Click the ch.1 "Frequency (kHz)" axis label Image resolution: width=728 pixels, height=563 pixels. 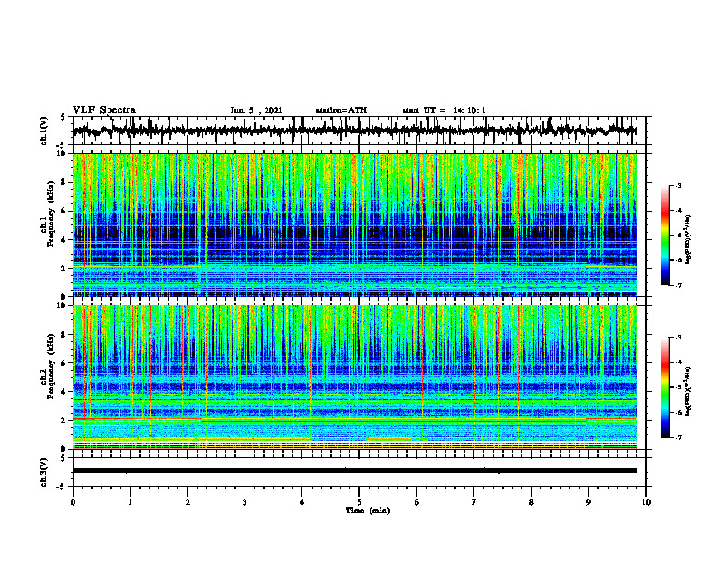(51, 213)
